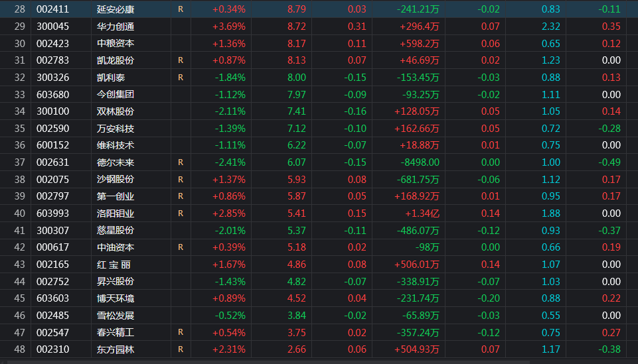Click the 2.32 volume ratio for 华力创通

click(551, 27)
